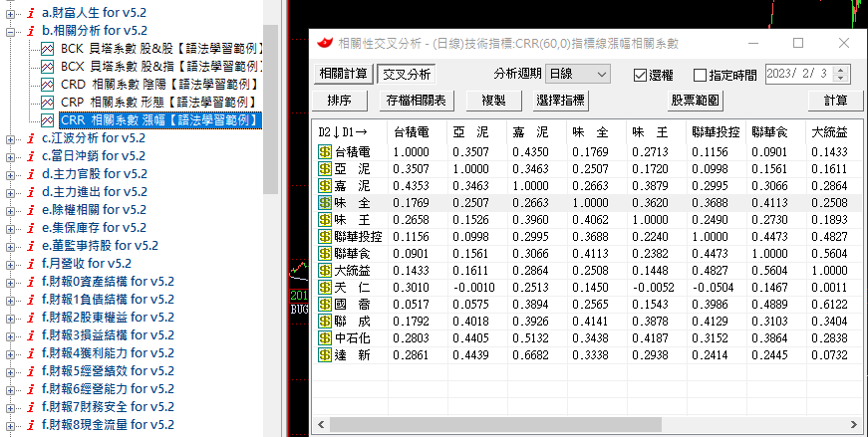Click the -0.0504 cell in 天仁 row
This screenshot has height=437, width=868.
coord(716,287)
